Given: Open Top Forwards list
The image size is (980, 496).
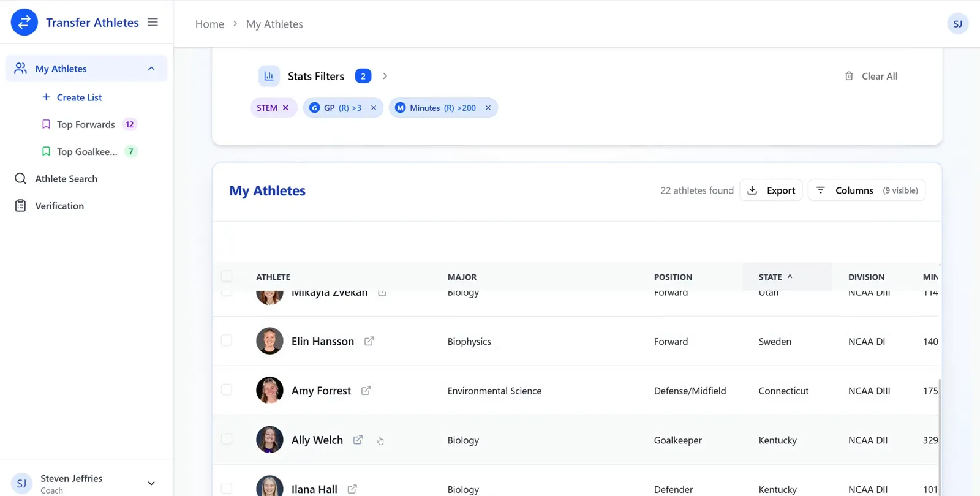Looking at the screenshot, I should [x=86, y=124].
